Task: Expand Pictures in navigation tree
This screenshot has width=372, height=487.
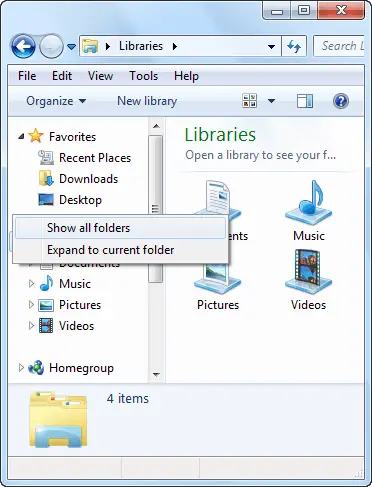Action: click(31, 305)
